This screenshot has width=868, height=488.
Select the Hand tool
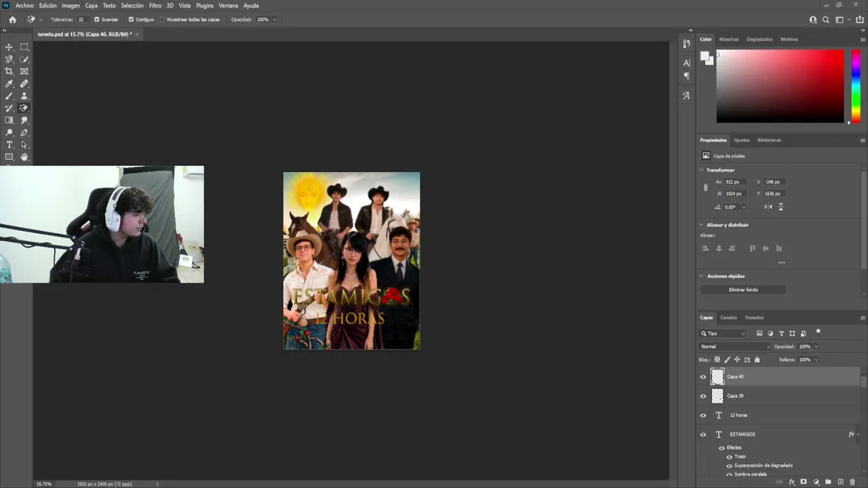tap(24, 157)
